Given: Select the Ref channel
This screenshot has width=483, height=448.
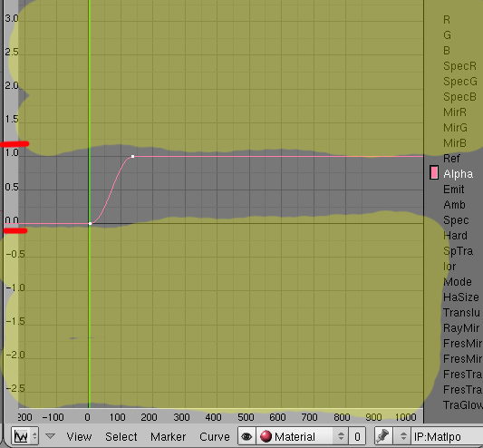Looking at the screenshot, I should 451,159.
